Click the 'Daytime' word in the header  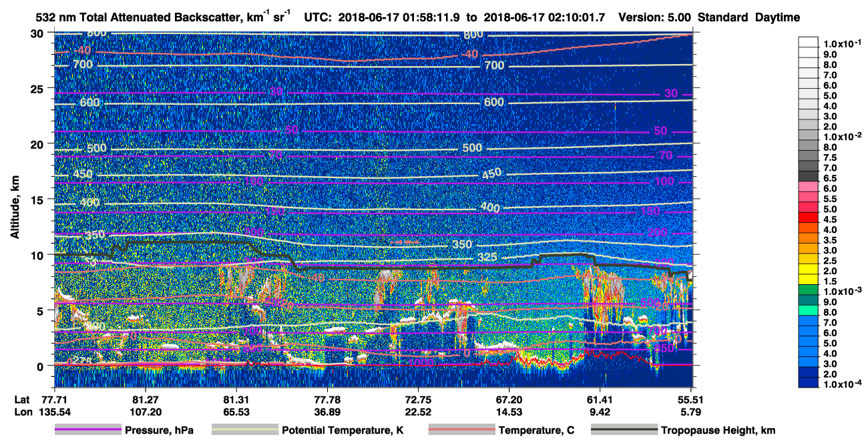click(777, 17)
